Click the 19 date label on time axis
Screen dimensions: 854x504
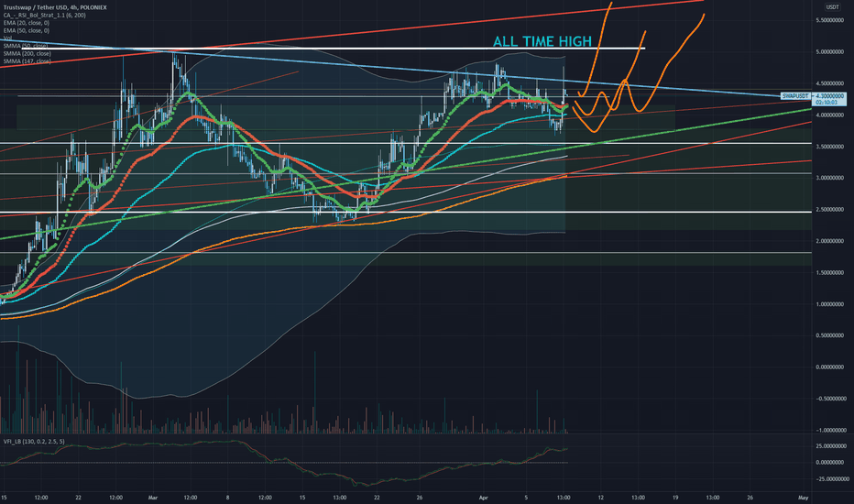pyautogui.click(x=675, y=498)
